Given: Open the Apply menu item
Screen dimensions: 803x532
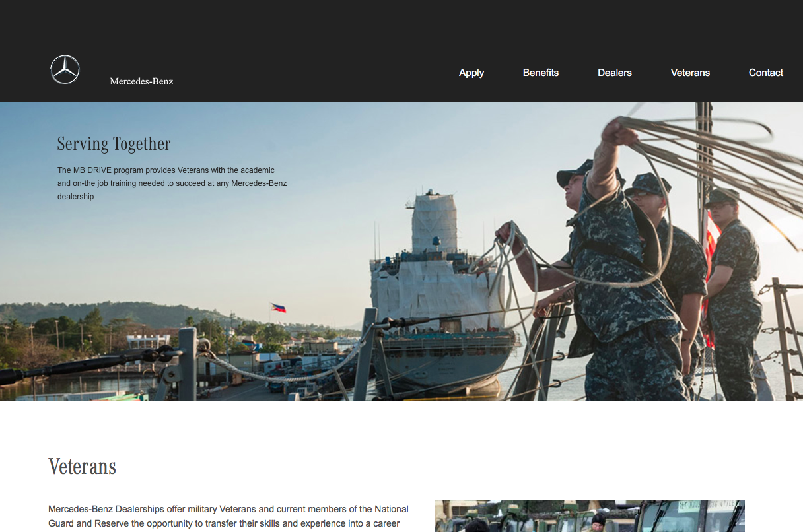Looking at the screenshot, I should 471,73.
